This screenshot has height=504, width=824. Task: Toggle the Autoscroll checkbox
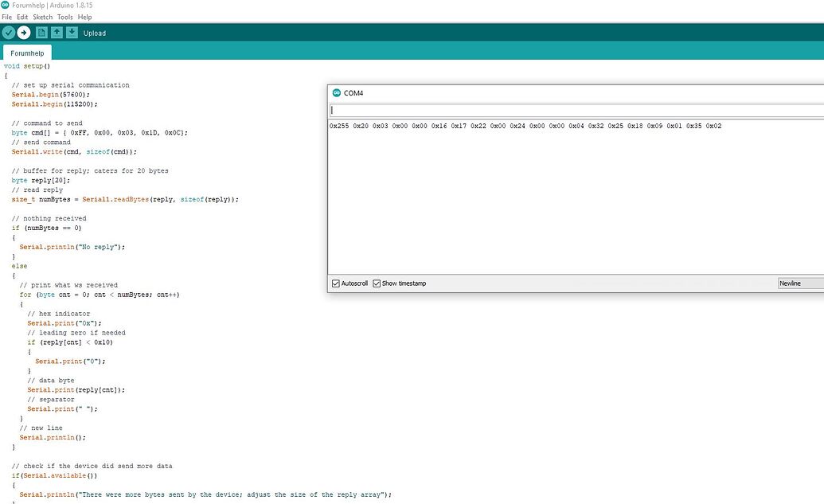pyautogui.click(x=336, y=283)
